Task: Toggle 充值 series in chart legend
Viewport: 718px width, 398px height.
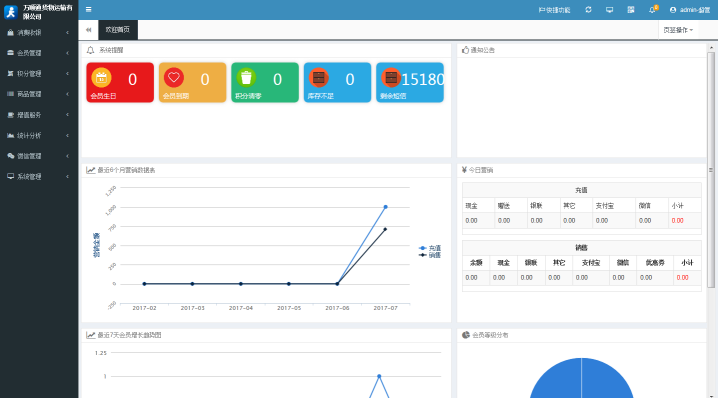Action: point(430,248)
